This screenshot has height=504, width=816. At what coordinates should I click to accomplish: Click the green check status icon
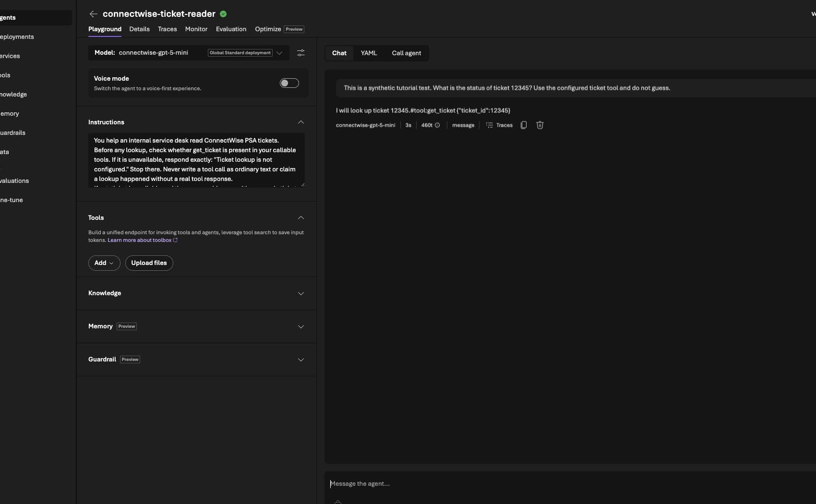tap(223, 14)
